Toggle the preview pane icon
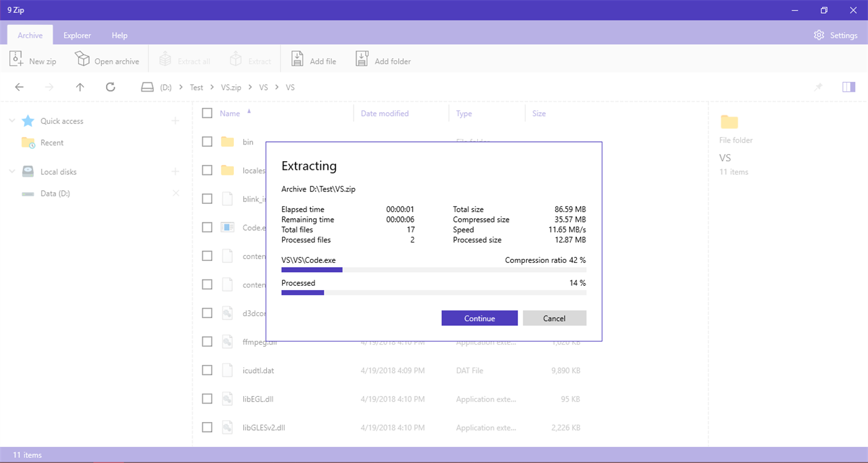This screenshot has height=463, width=868. tap(849, 87)
